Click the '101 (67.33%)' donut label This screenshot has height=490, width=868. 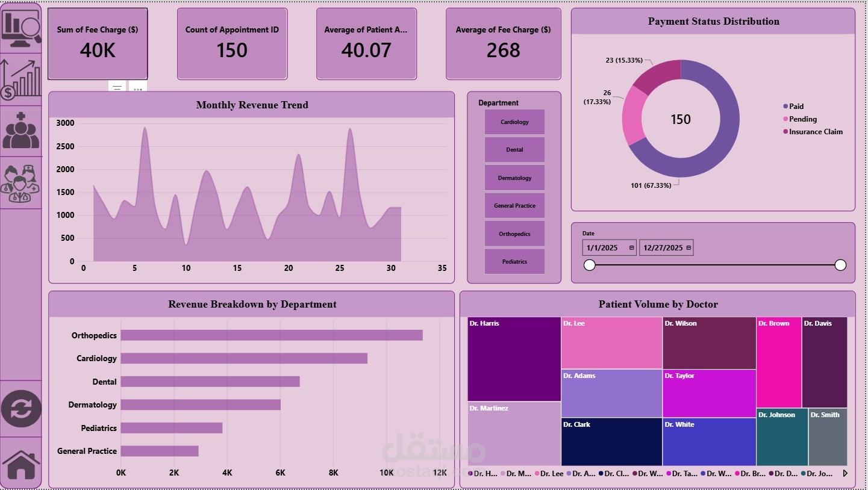(x=651, y=185)
